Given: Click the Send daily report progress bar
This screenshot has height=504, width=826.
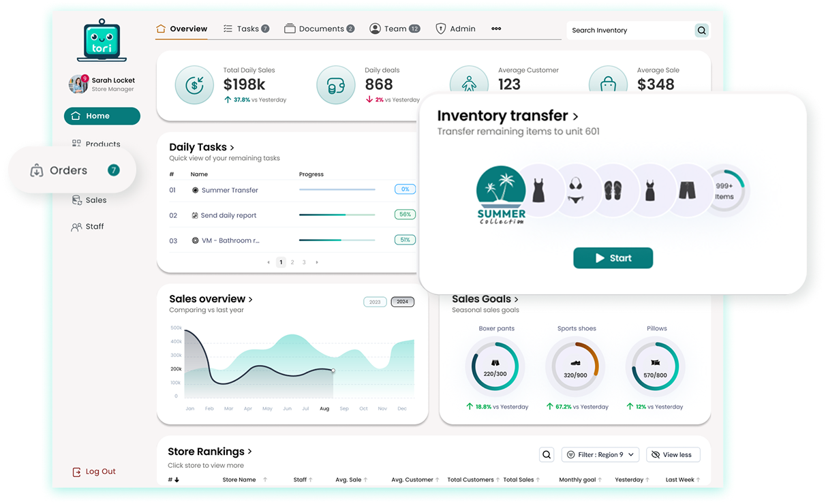Looking at the screenshot, I should point(337,215).
